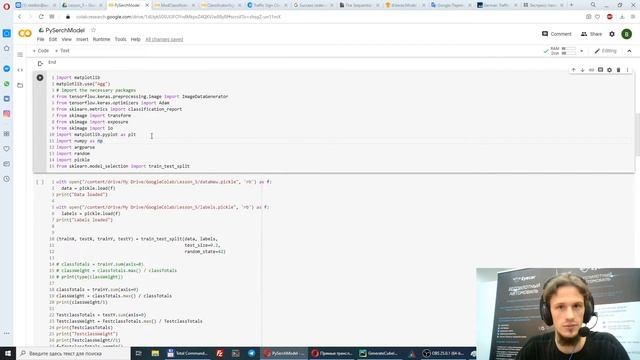Add a comment to the cell icon

click(x=600, y=70)
